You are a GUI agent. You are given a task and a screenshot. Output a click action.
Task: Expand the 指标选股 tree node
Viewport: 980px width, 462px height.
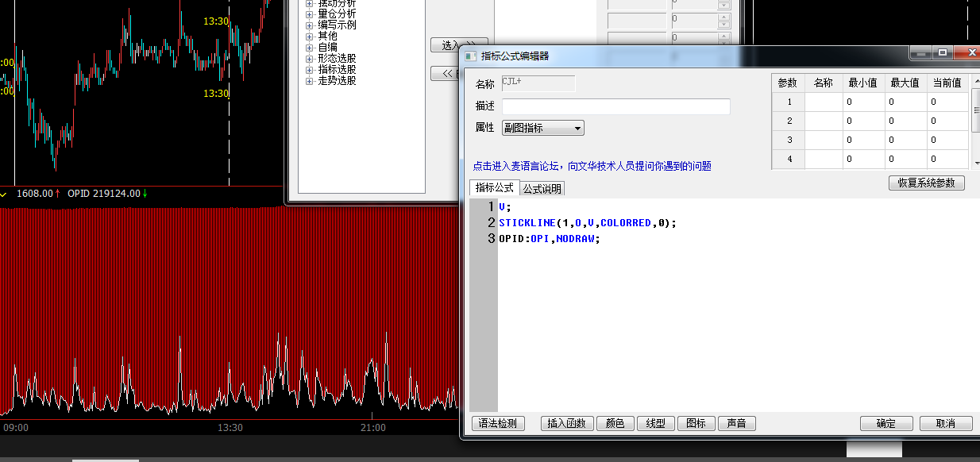310,70
